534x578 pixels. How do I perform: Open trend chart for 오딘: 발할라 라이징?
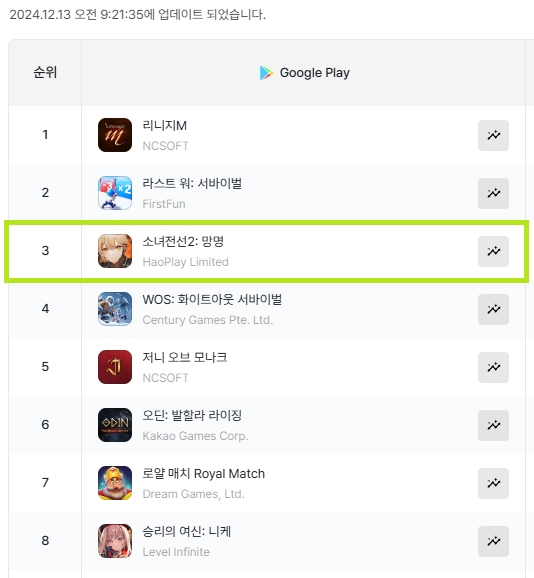493,425
